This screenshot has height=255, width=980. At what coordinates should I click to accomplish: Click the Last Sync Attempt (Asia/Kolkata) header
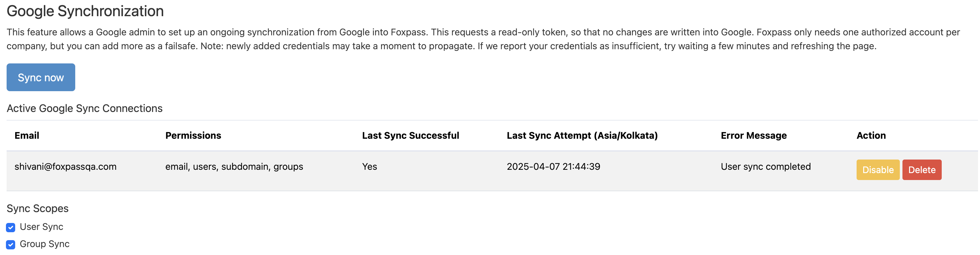point(582,135)
